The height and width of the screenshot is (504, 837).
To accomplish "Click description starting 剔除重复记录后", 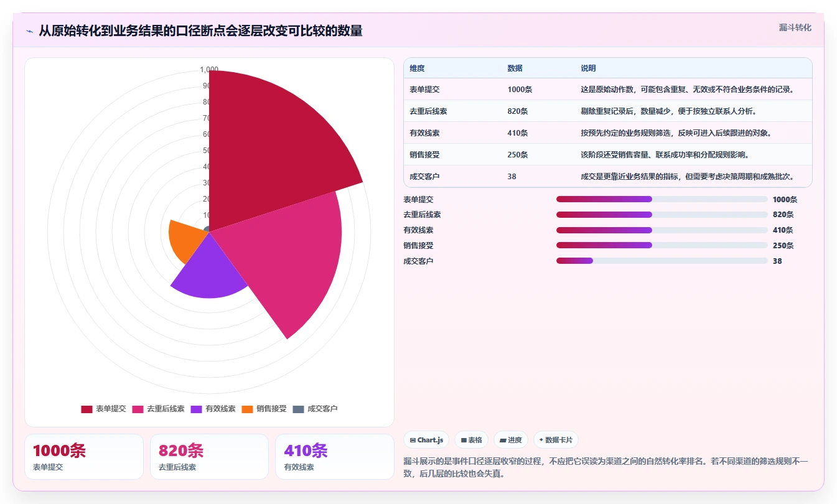I will [668, 111].
